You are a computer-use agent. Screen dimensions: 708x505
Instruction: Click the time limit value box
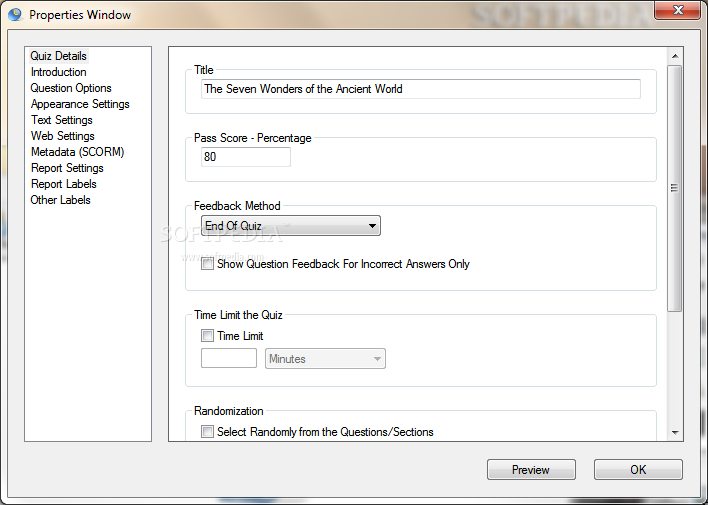click(x=229, y=358)
